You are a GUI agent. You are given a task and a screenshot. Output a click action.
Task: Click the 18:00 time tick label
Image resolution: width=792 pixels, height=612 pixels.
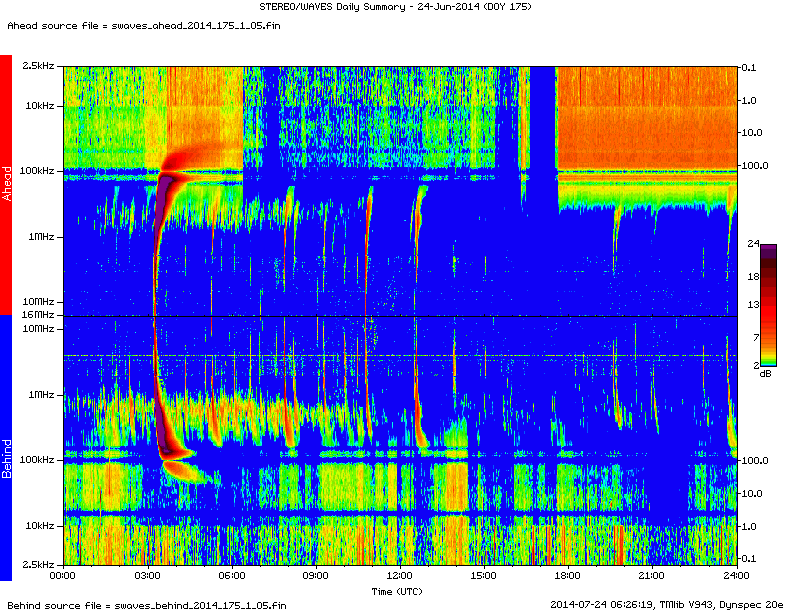pos(568,576)
